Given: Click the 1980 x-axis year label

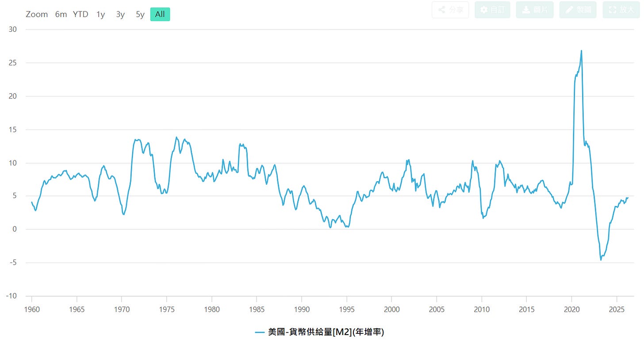Looking at the screenshot, I should (x=212, y=309).
